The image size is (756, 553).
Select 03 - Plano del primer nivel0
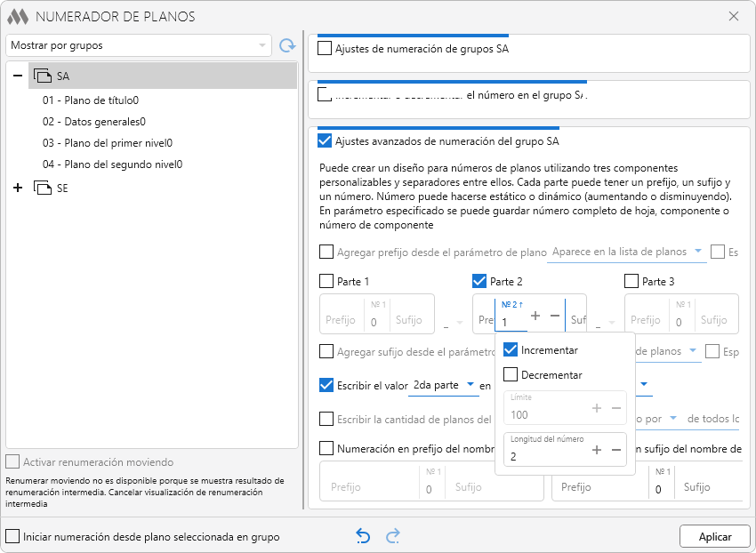tap(107, 143)
